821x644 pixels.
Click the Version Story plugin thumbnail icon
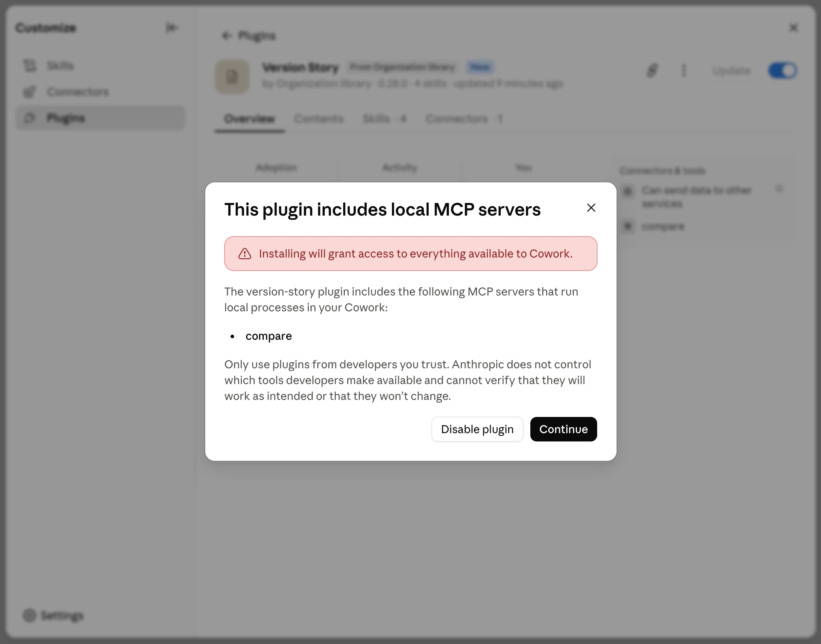click(232, 76)
